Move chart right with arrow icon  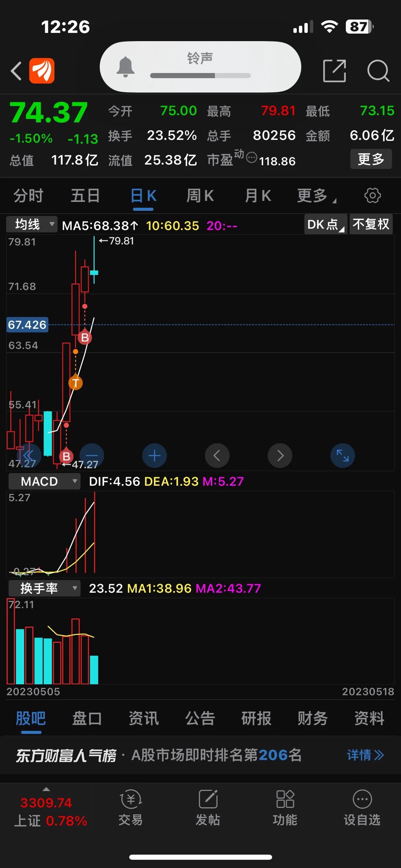point(280,456)
